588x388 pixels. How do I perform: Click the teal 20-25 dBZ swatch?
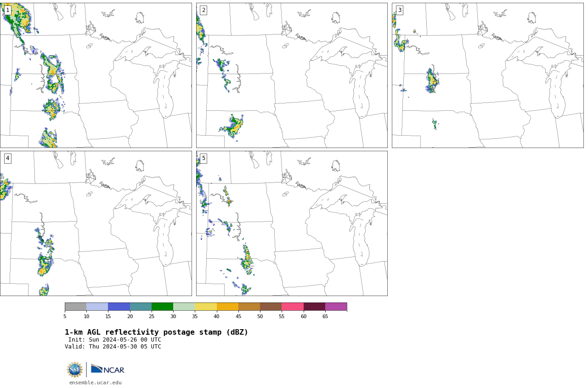click(141, 307)
